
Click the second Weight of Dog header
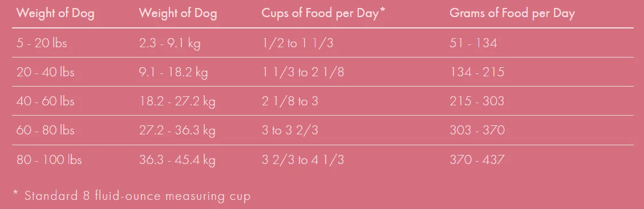178,13
